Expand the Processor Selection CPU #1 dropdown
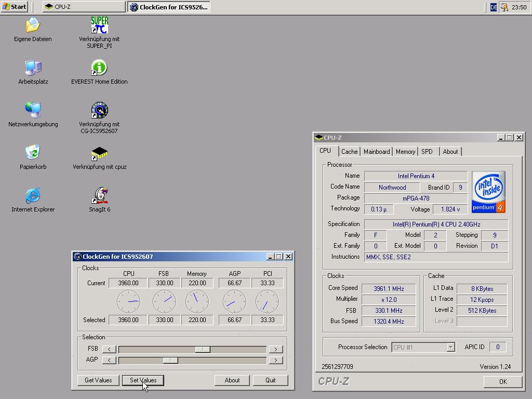The width and height of the screenshot is (532, 399). (x=450, y=347)
